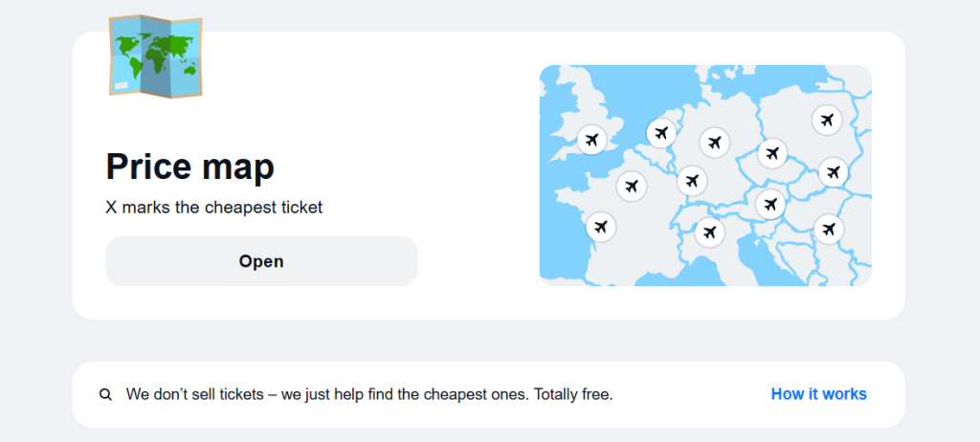Open the How it works link
The height and width of the screenshot is (442, 980).
[x=818, y=394]
